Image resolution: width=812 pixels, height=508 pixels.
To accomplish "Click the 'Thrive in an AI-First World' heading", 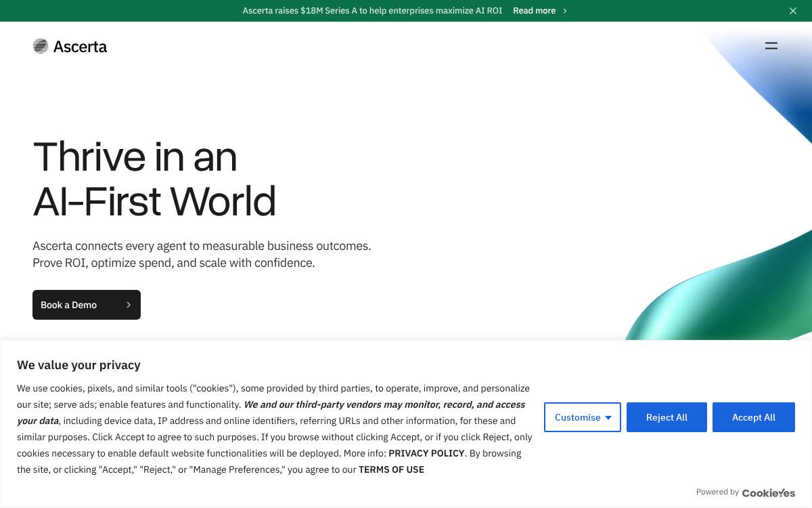I will point(154,178).
